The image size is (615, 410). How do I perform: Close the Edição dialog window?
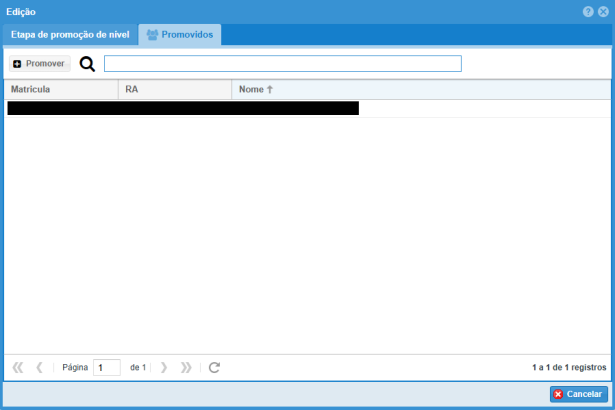[x=603, y=11]
